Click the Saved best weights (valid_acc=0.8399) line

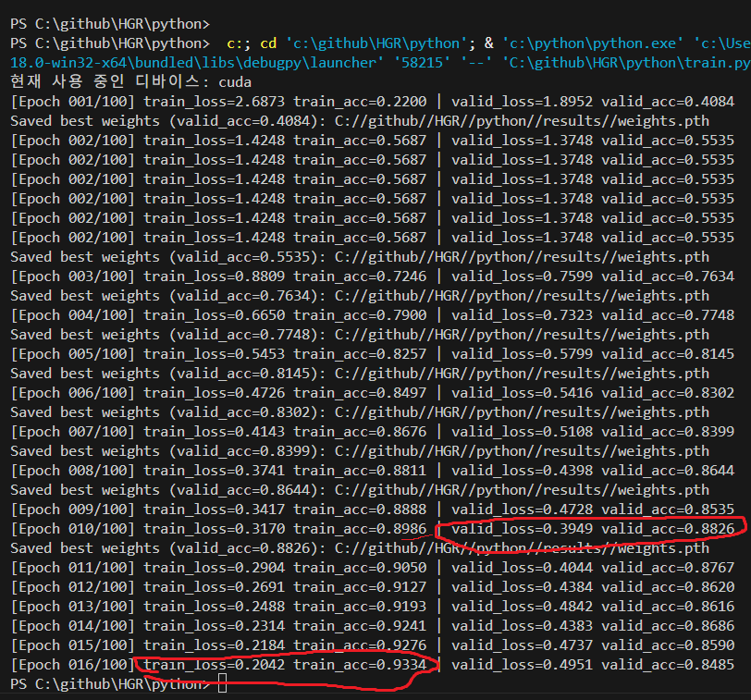(360, 451)
